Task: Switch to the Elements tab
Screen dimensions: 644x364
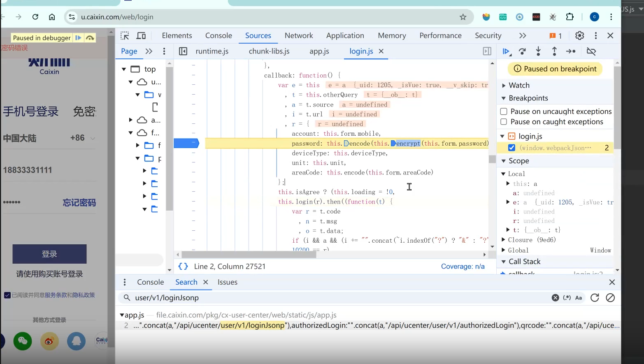Action: [x=177, y=36]
